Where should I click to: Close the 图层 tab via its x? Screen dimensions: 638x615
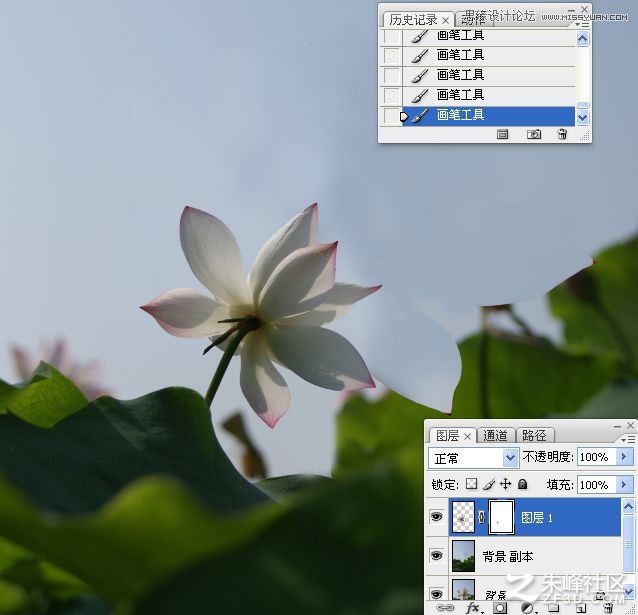tap(468, 437)
